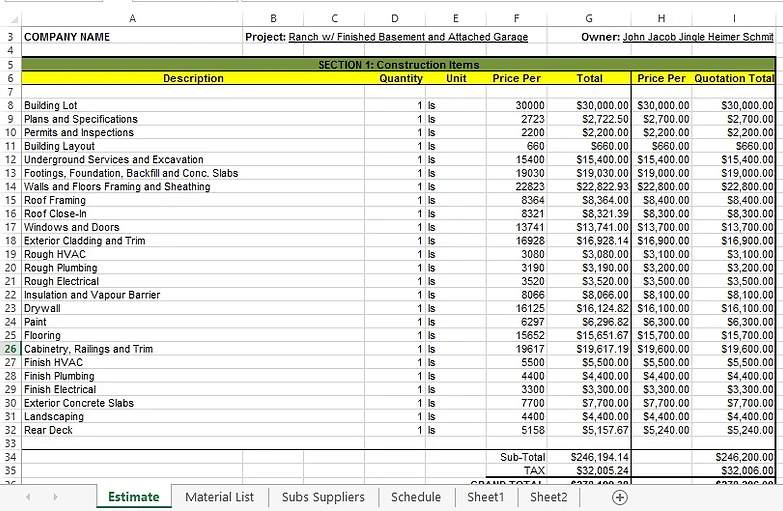Click the Quotation Total header cell
This screenshot has height=511, width=783.
(x=734, y=78)
